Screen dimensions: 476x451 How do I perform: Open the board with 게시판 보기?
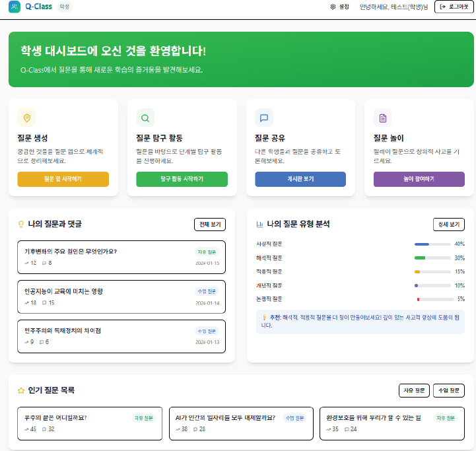point(300,179)
